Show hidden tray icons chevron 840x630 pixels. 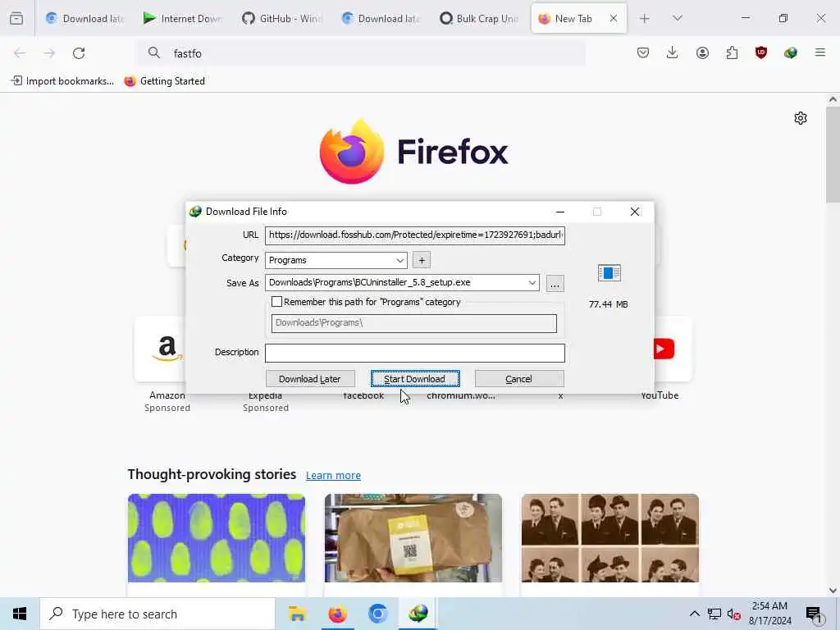pos(694,614)
